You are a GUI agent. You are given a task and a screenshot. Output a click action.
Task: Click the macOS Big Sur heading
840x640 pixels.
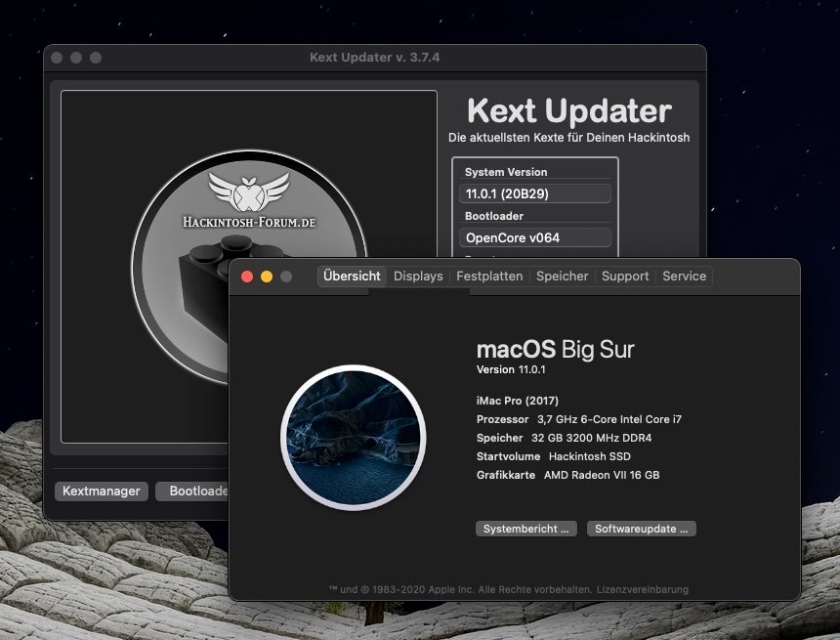point(555,350)
